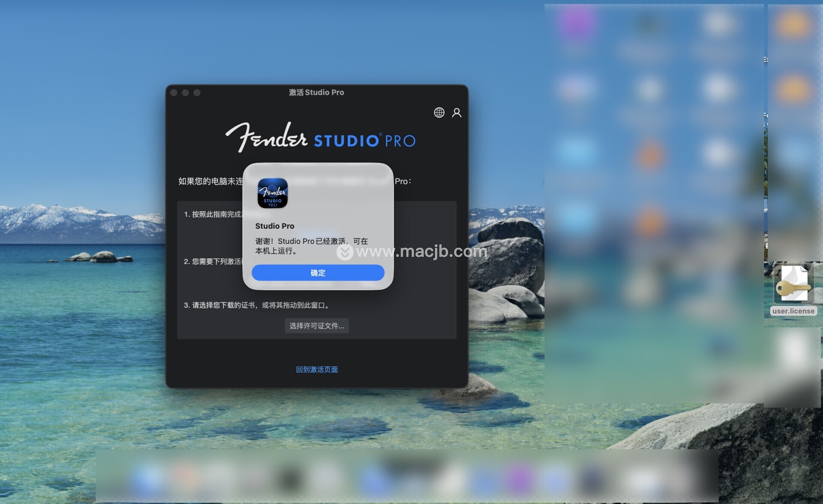Click the bold Studio Pro dialog heading

(x=275, y=226)
